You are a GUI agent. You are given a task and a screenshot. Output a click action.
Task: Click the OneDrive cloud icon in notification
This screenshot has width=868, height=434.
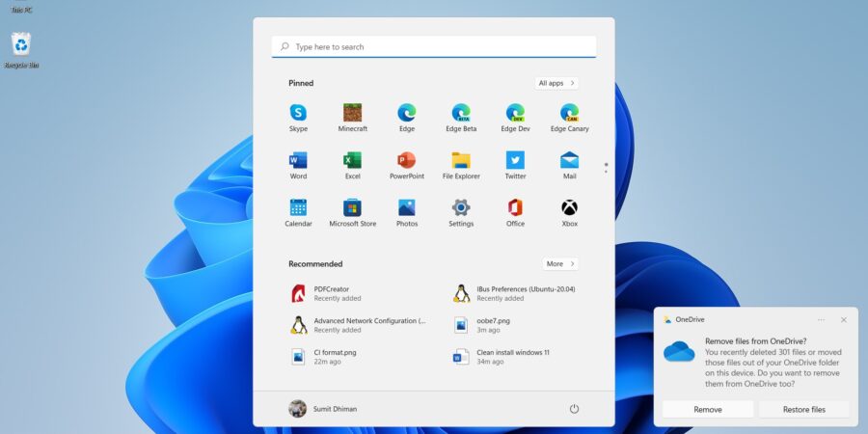[679, 351]
